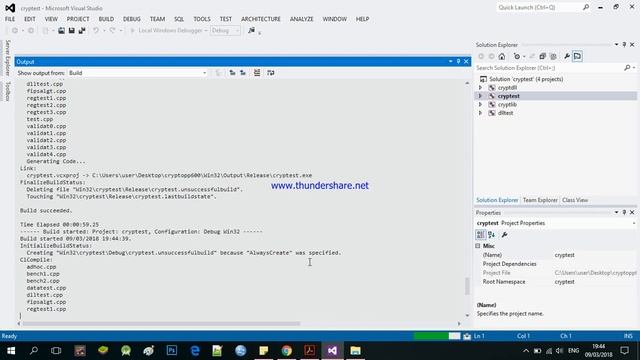Expand the dlltest project node

[x=480, y=113]
